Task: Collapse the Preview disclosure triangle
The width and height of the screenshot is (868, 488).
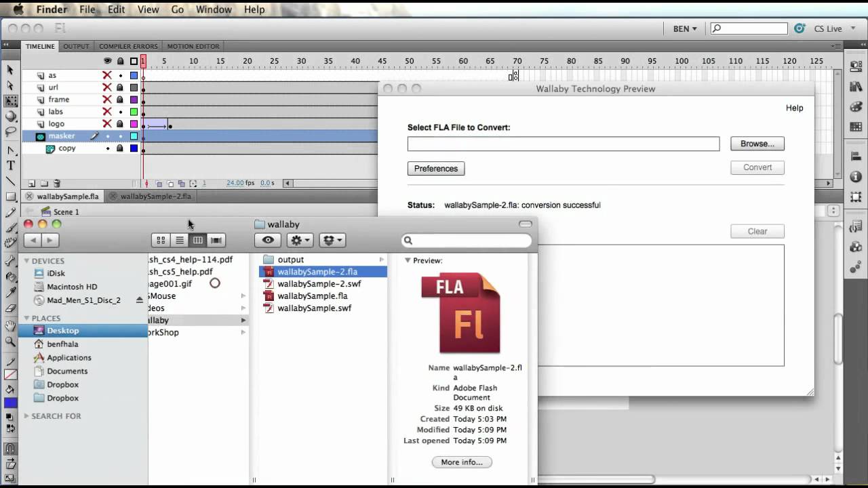Action: (408, 260)
